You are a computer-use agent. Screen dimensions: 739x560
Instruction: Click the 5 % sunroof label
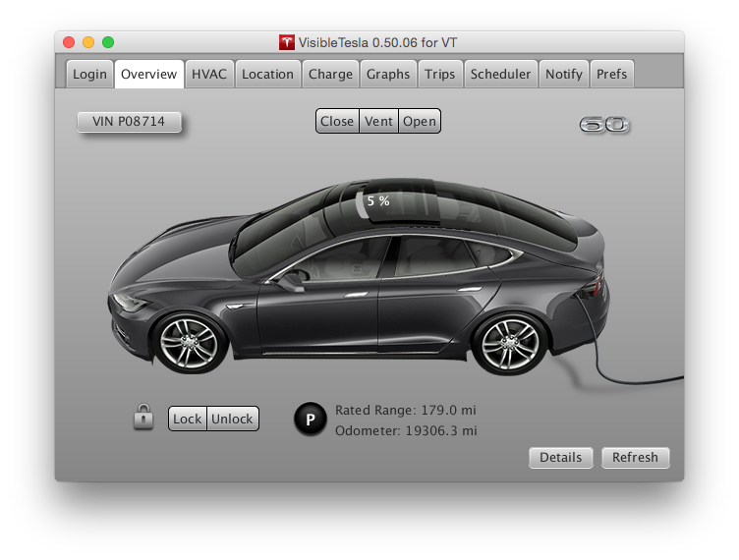tap(378, 201)
